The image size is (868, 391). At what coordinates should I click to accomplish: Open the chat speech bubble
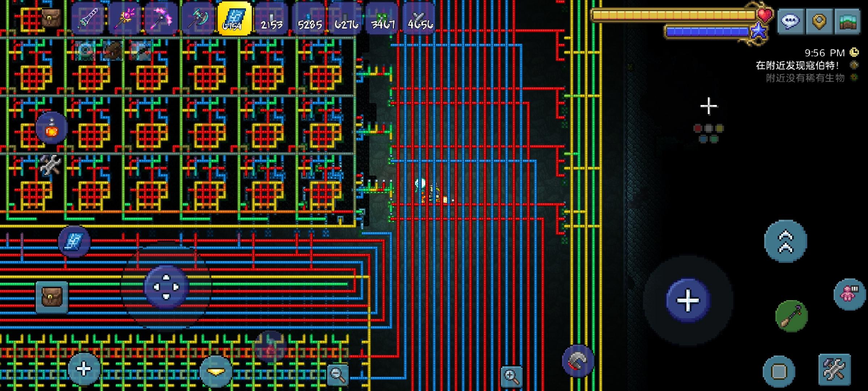click(x=791, y=21)
